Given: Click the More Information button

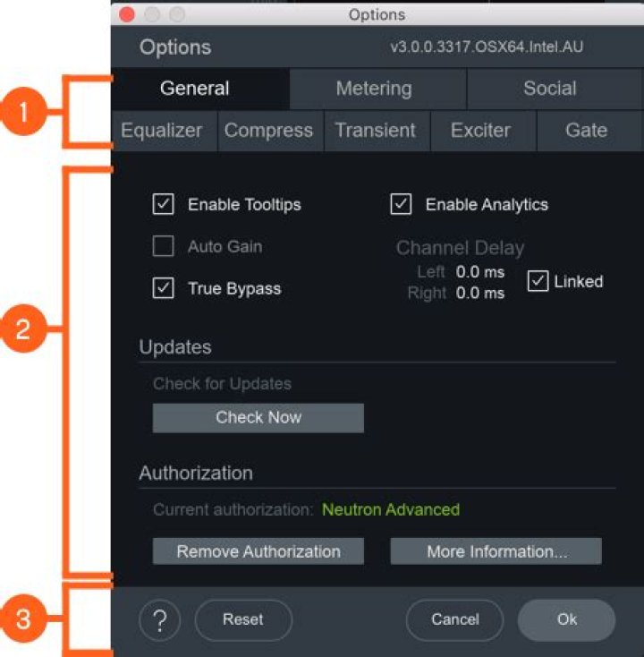Looking at the screenshot, I should tap(496, 551).
